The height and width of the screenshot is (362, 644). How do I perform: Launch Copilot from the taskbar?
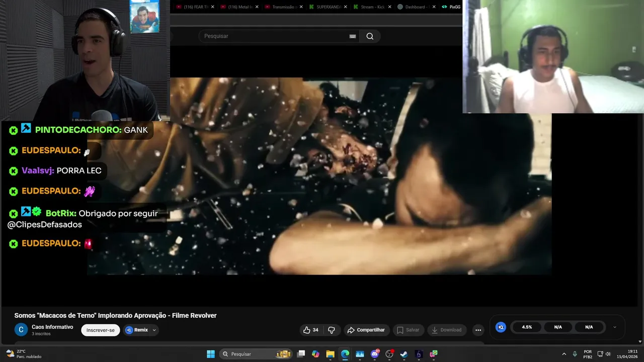click(x=315, y=354)
